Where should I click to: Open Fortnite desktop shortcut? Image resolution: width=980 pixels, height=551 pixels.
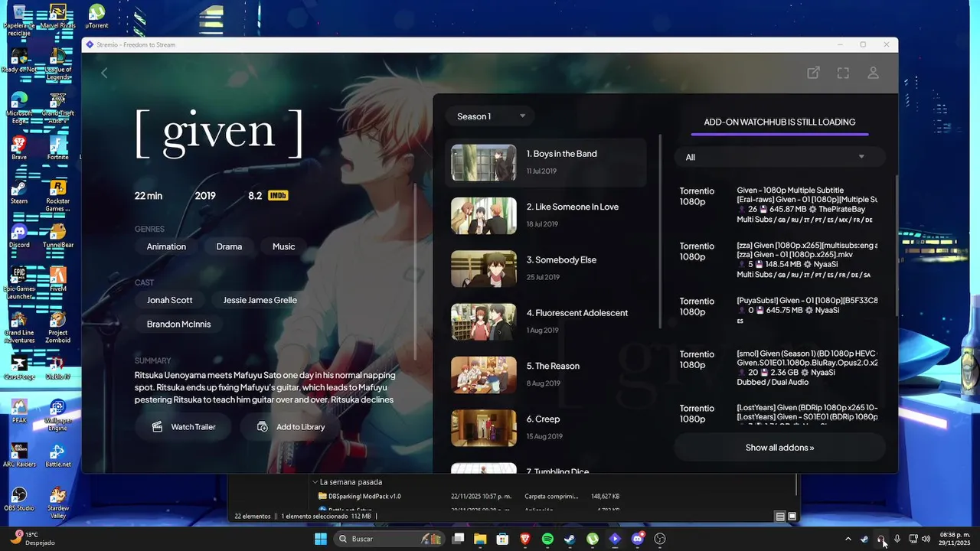57,147
